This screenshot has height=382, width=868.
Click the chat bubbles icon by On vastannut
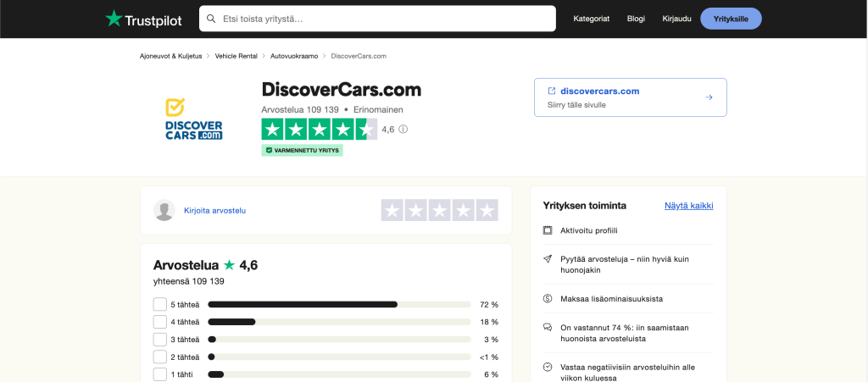point(548,327)
